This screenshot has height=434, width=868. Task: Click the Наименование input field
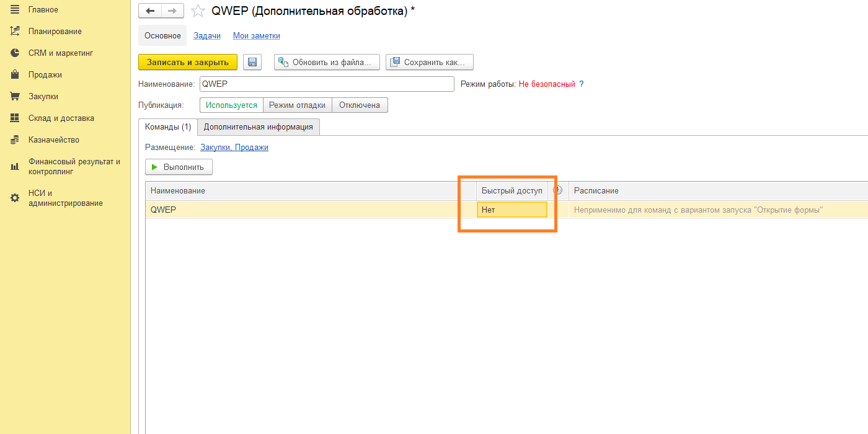pos(327,84)
